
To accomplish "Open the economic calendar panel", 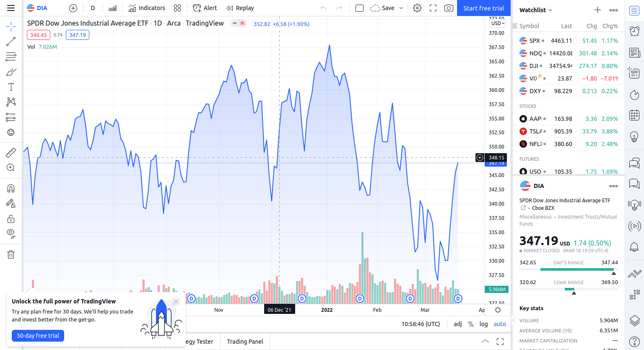I will click(x=634, y=115).
